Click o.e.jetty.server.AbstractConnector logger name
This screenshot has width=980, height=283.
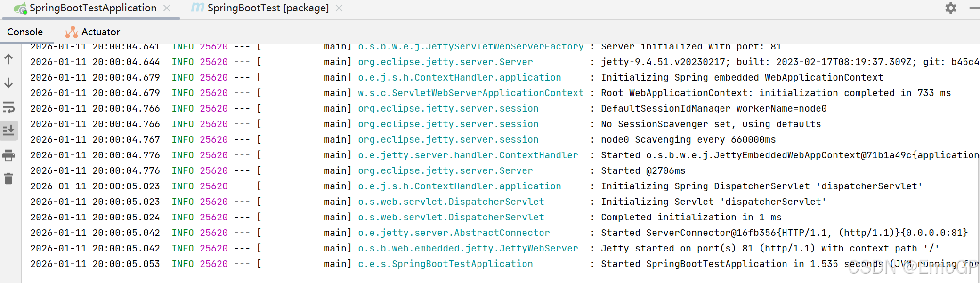tap(454, 233)
